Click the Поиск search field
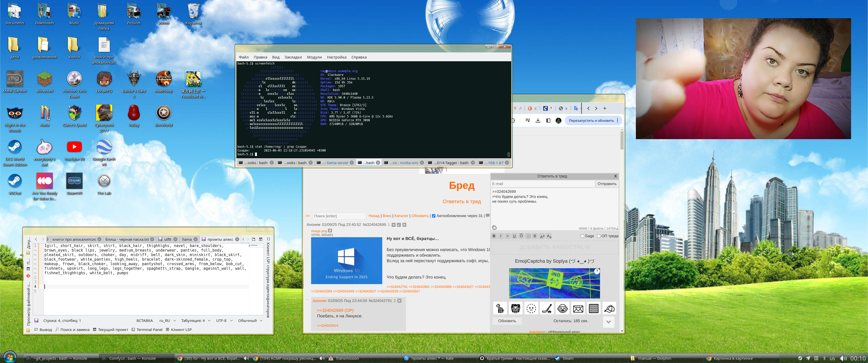868x363 pixels. [339, 216]
